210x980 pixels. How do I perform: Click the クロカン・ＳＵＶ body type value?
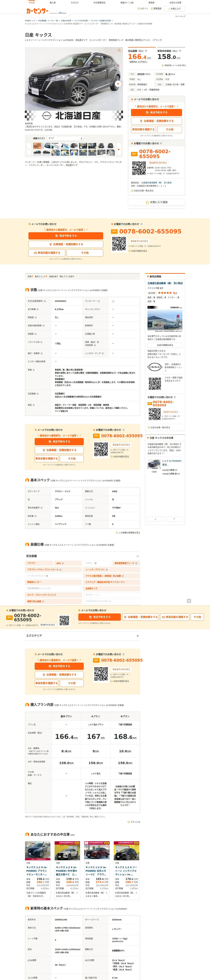tap(62, 491)
